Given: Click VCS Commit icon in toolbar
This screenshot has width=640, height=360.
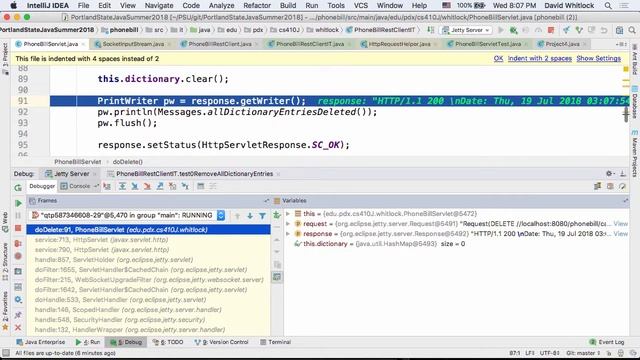Looking at the screenshot, I should [x=579, y=30].
